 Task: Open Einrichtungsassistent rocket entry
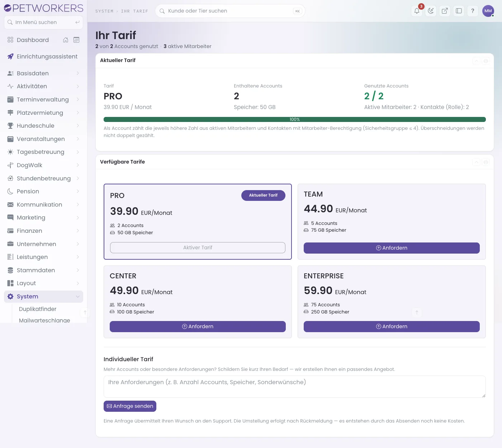43,56
